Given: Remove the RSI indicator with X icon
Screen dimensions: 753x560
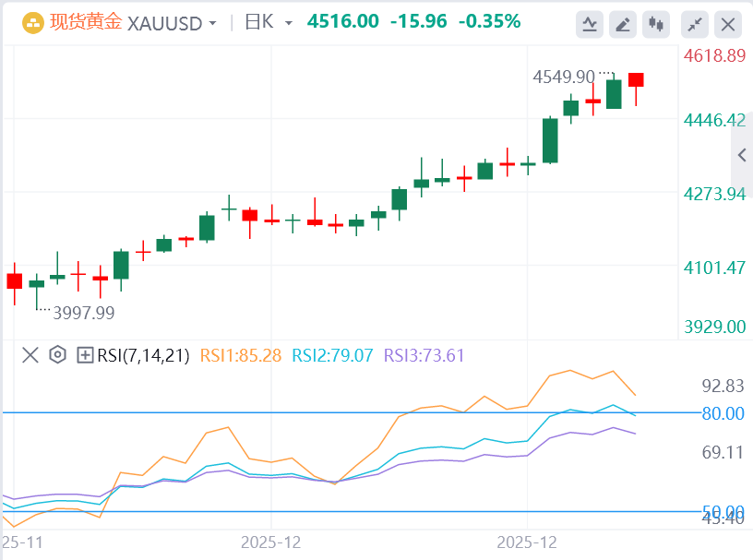Looking at the screenshot, I should [30, 354].
